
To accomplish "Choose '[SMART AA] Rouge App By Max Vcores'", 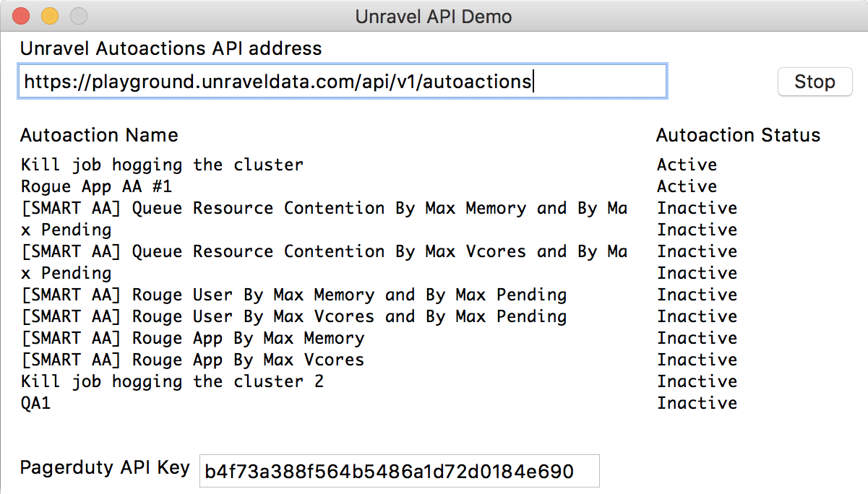I will pyautogui.click(x=192, y=360).
